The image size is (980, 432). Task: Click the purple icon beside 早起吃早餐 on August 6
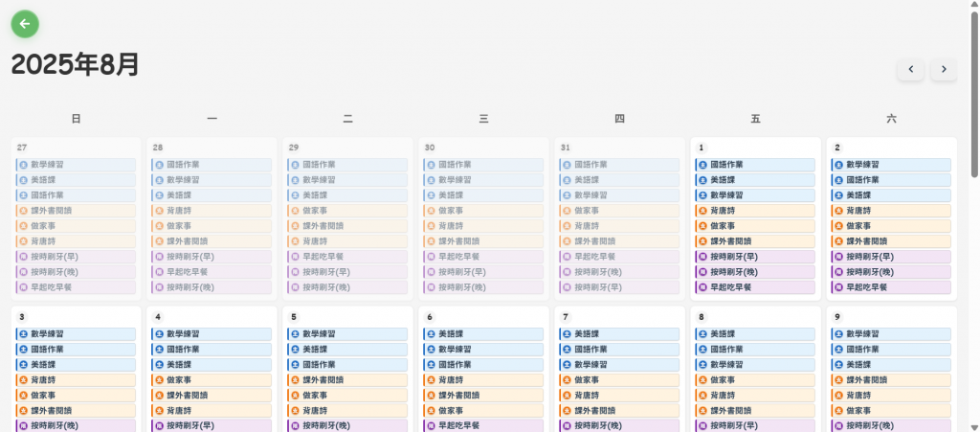coord(431,425)
